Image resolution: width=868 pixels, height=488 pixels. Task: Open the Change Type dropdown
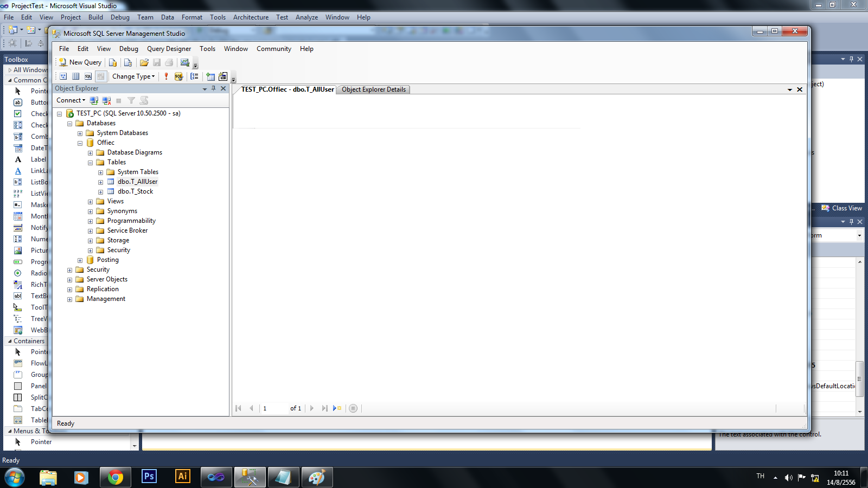(133, 76)
